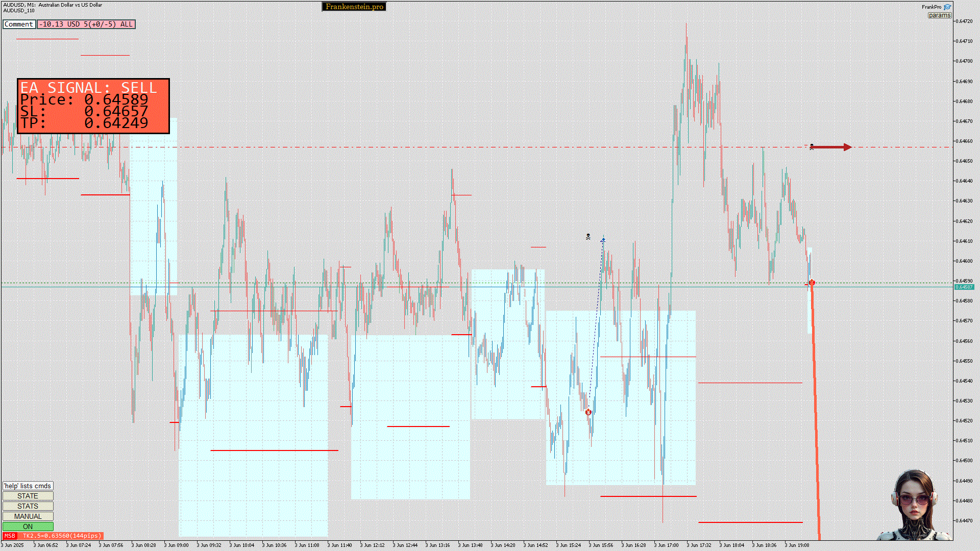Click the -10.13 USD profit label
980x551 pixels.
(x=86, y=24)
